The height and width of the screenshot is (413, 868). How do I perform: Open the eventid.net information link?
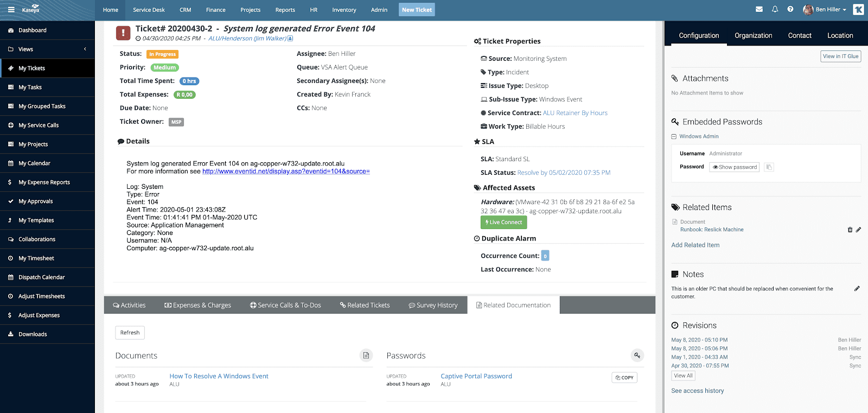286,171
